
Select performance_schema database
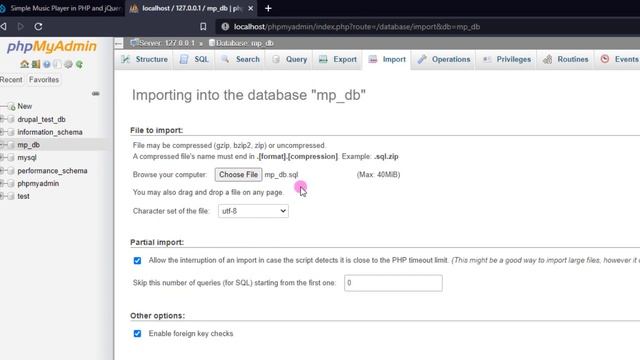(x=52, y=171)
